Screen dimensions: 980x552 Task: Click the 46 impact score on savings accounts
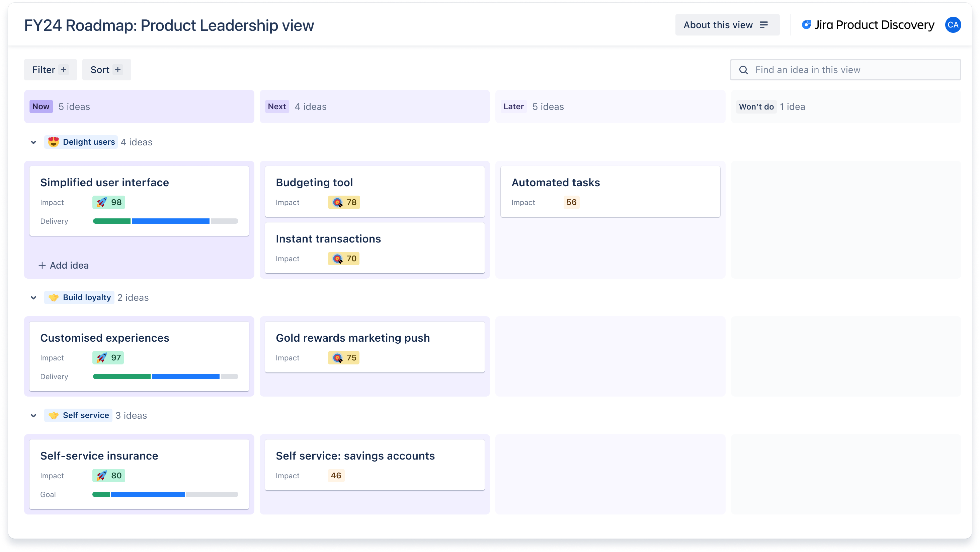[336, 476]
